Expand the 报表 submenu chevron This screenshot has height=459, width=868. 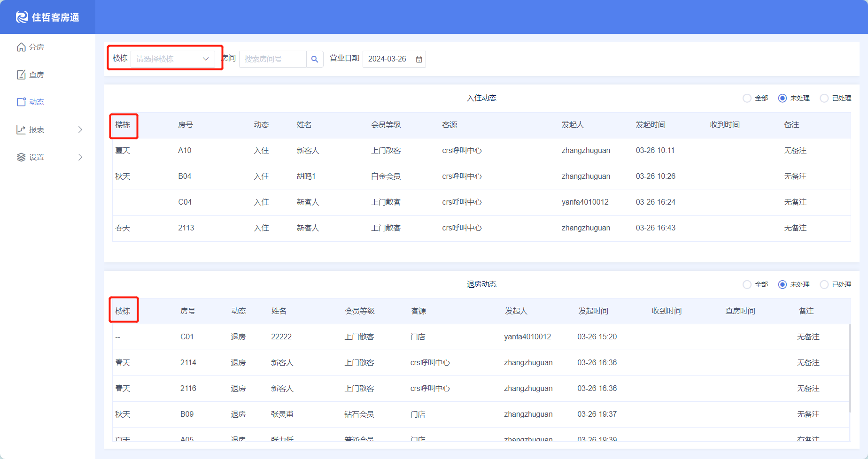click(x=80, y=130)
